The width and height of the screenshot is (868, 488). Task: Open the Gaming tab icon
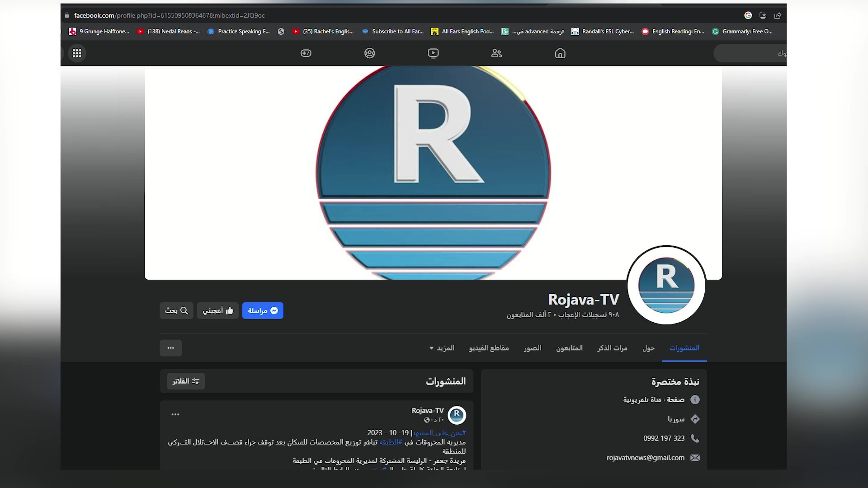pos(306,53)
